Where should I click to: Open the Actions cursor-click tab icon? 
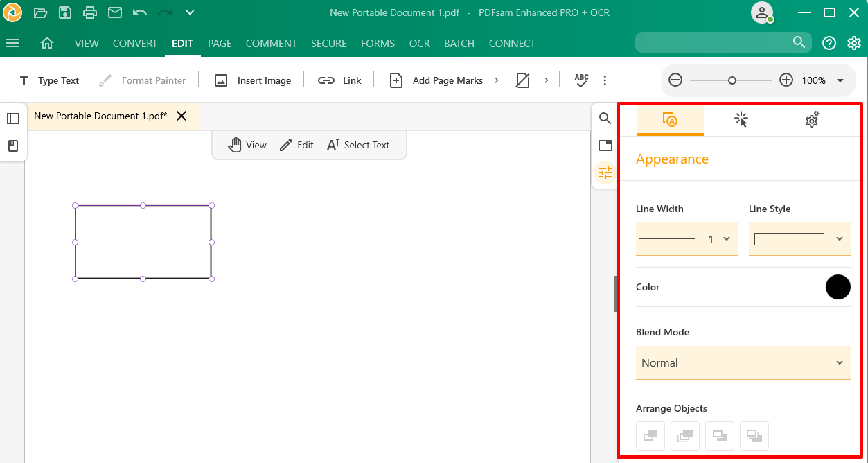(x=741, y=120)
